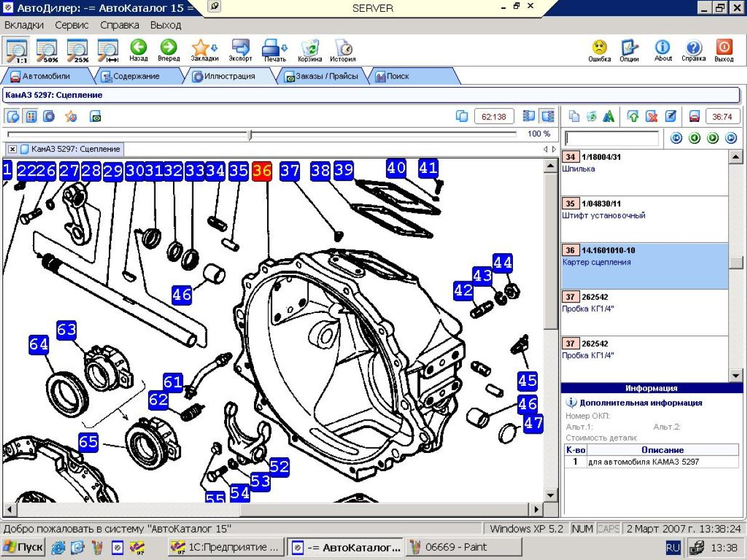Click the green up arrow icon
Image resolution: width=747 pixels, height=560 pixels.
[633, 116]
